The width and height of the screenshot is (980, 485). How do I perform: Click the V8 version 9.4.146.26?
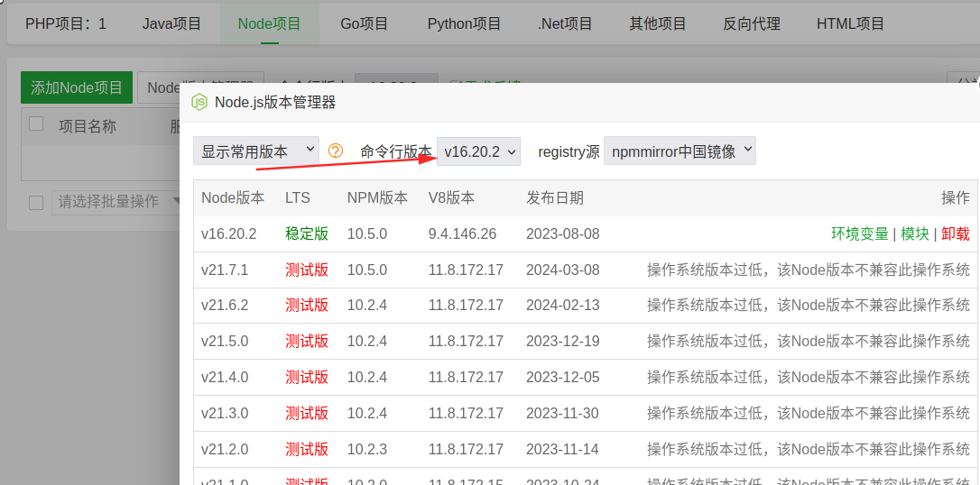tap(463, 234)
